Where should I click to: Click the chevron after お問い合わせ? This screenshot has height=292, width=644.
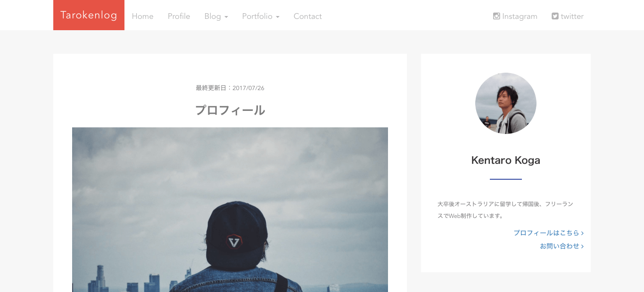[582, 246]
